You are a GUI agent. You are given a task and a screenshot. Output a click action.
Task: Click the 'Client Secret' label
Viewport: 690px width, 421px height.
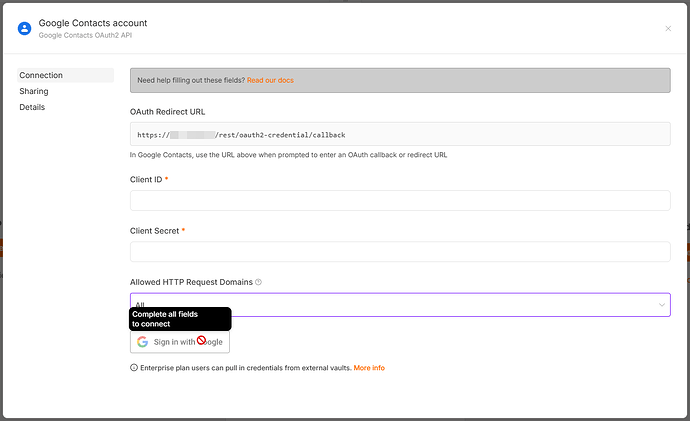point(154,231)
